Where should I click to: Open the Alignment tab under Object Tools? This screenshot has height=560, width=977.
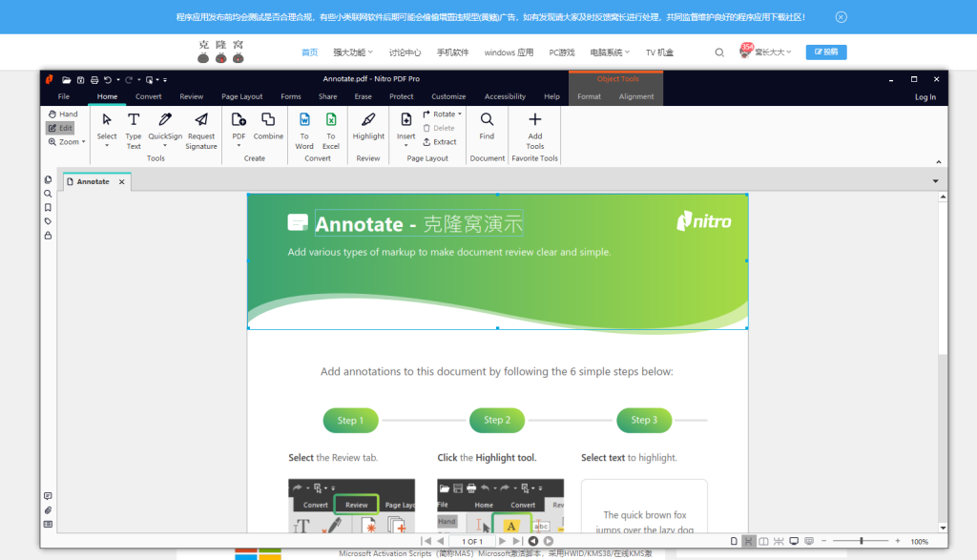tap(636, 96)
